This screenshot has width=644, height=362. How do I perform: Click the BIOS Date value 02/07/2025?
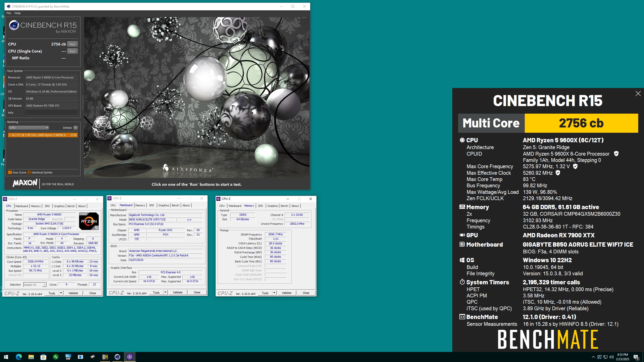point(165,260)
